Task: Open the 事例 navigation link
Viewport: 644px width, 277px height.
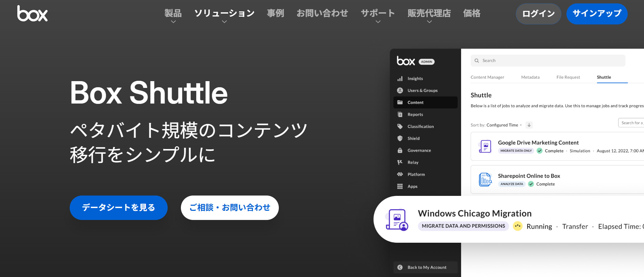Action: (275, 14)
